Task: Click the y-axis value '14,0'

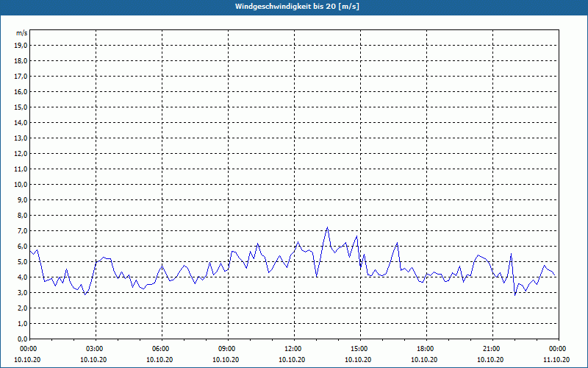Action: pyautogui.click(x=22, y=122)
